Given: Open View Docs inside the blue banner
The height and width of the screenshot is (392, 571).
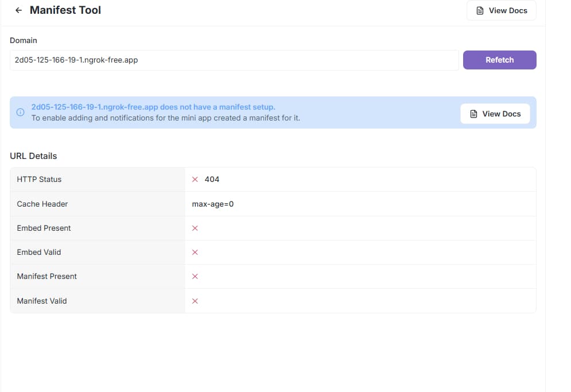Looking at the screenshot, I should click(x=495, y=114).
